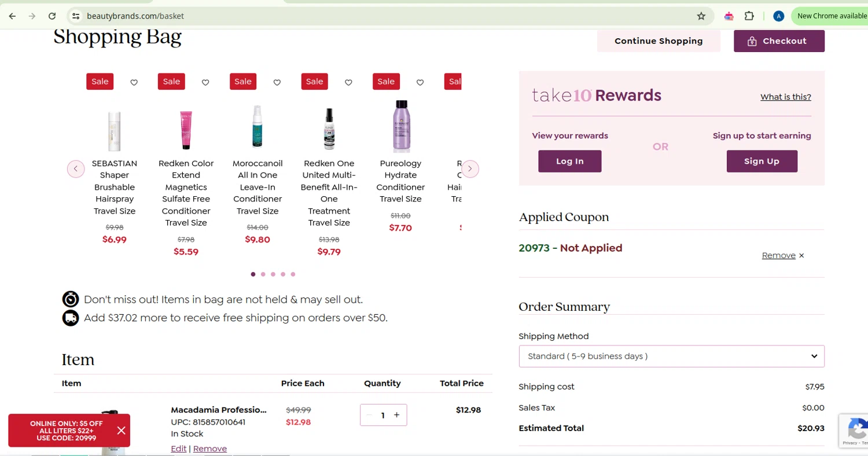The width and height of the screenshot is (868, 456).
Task: Bookmark this page with the star icon
Action: click(701, 16)
